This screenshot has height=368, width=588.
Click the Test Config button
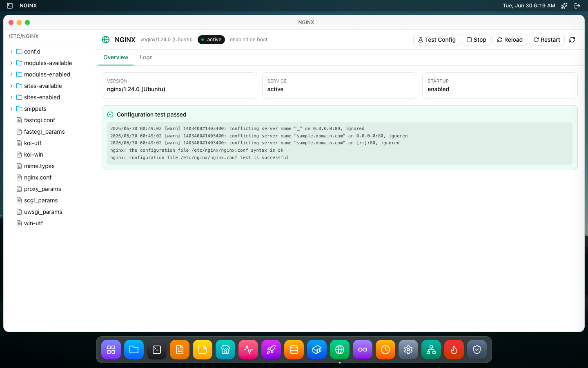click(437, 40)
